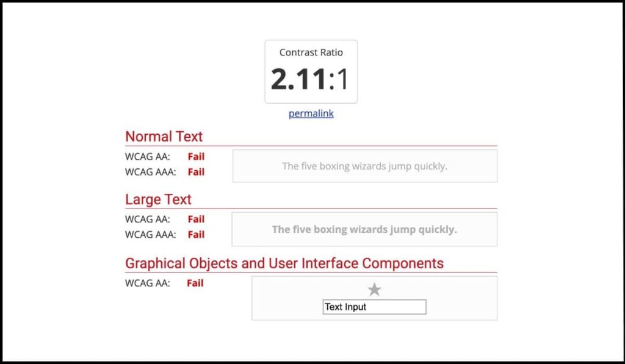The image size is (625, 364).
Task: Click the WCAG AA label under Normal Text
Action: click(x=148, y=157)
